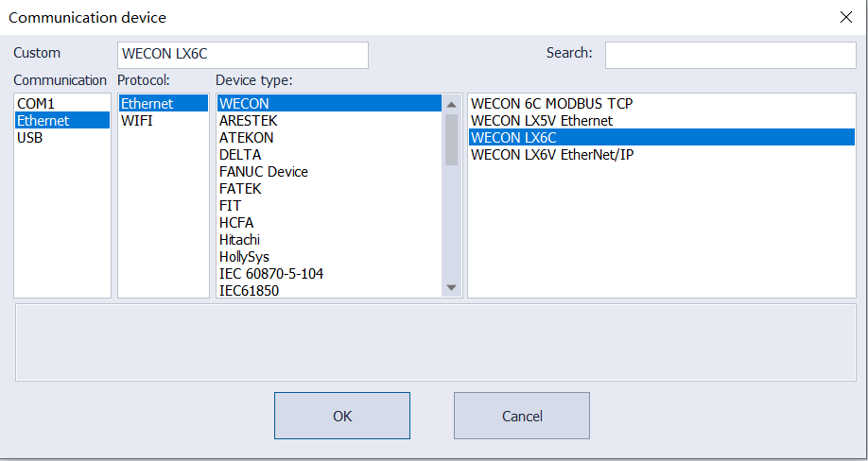Close the Communication device dialog
This screenshot has width=868, height=461.
(846, 17)
